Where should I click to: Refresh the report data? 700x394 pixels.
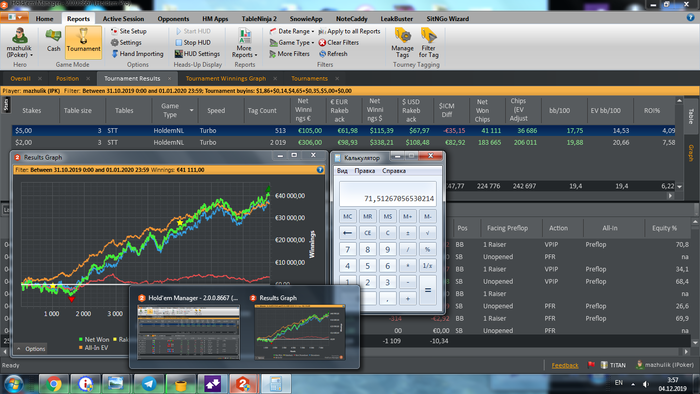(333, 54)
